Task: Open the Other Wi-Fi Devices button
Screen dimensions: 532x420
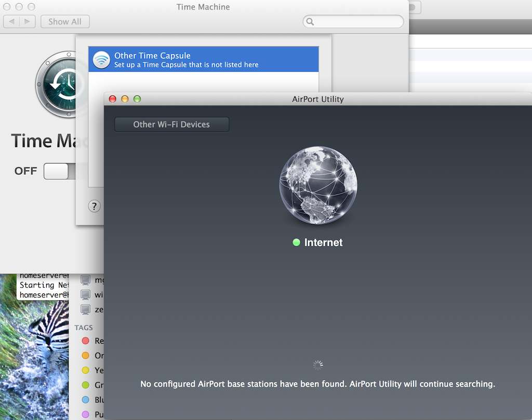Action: point(171,125)
